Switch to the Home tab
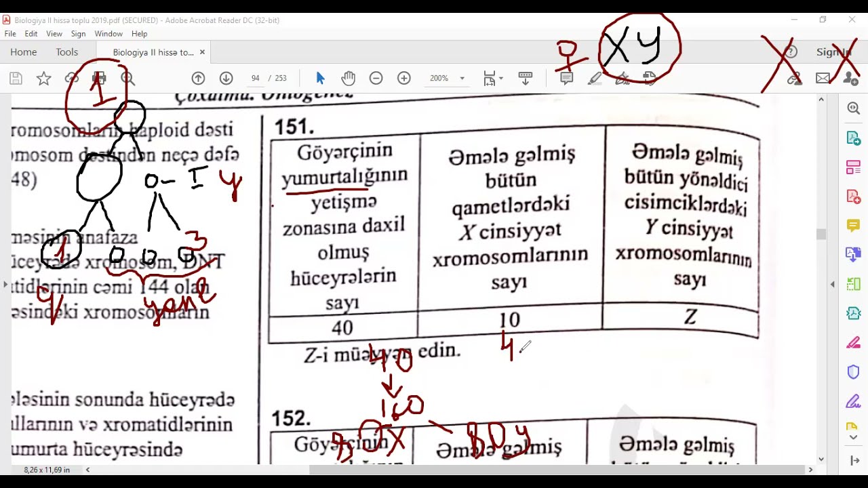Screen dimensions: 868x488 [x=24, y=52]
